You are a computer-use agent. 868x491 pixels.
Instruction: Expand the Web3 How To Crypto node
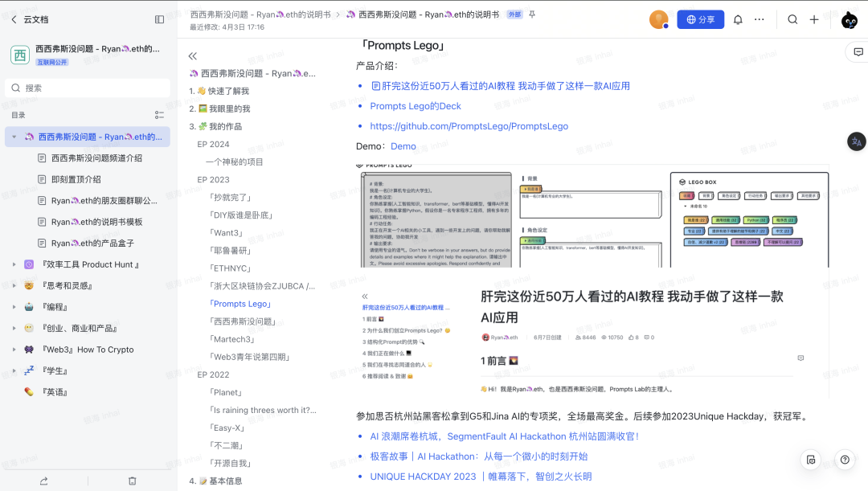click(x=14, y=350)
